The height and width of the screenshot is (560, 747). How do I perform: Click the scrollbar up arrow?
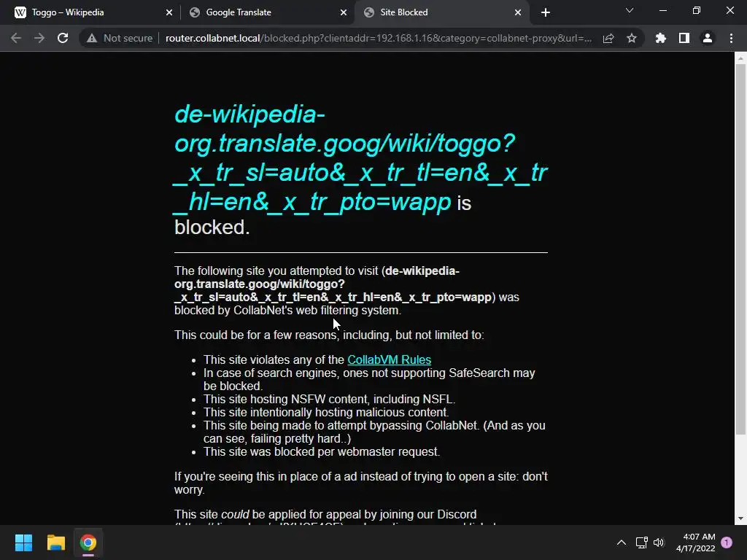click(740, 58)
